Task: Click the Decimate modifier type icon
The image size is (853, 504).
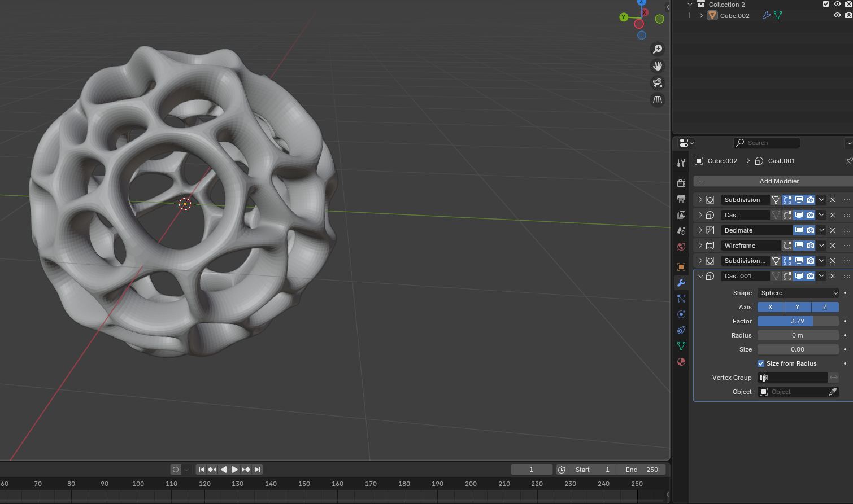Action: point(710,230)
